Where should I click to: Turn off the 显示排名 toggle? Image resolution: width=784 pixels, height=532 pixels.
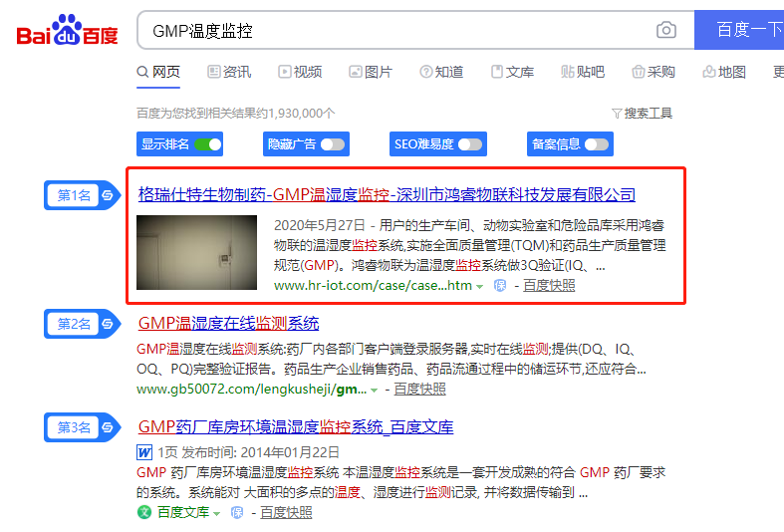point(207,144)
